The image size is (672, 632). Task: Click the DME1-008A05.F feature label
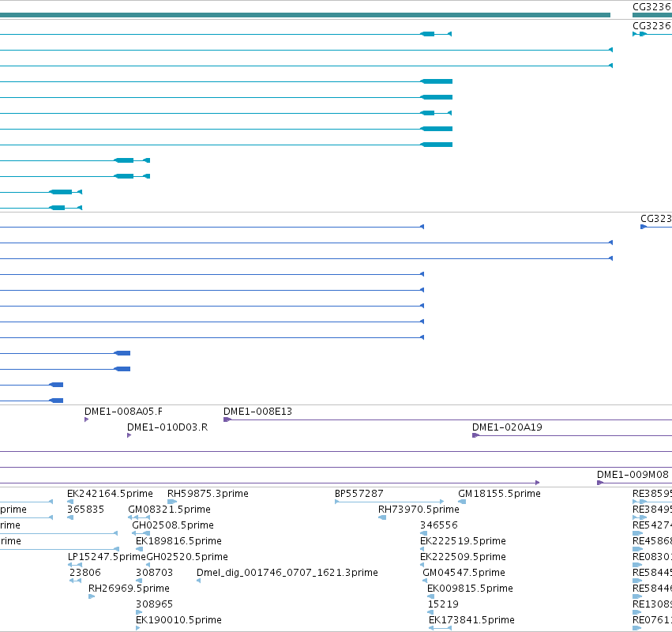(123, 412)
